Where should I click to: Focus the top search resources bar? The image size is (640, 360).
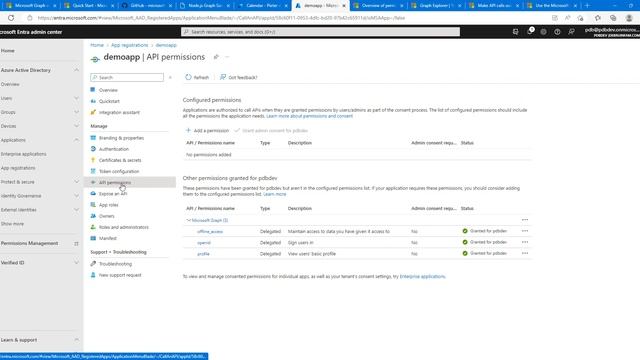coord(320,32)
